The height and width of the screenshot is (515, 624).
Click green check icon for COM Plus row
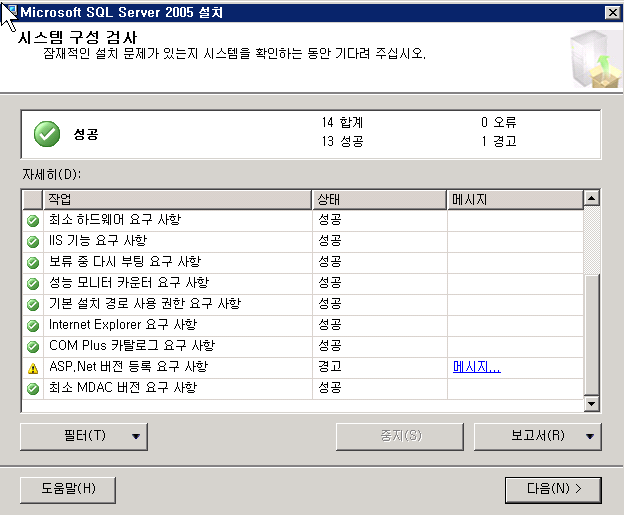coord(33,347)
